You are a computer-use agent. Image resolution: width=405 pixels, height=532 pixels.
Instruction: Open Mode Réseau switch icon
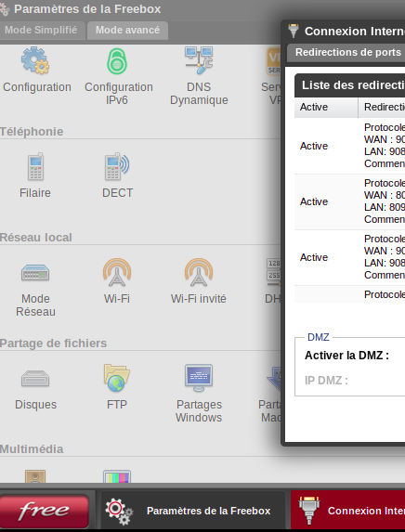35,272
